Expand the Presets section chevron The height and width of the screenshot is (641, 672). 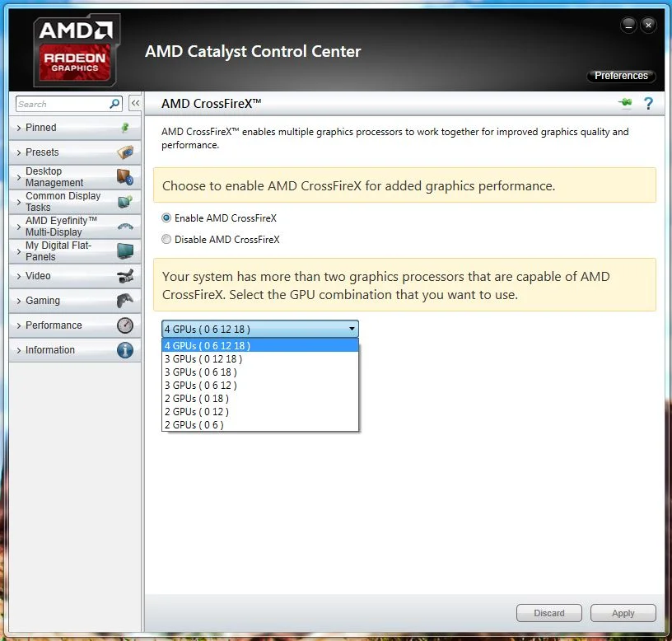(x=19, y=152)
